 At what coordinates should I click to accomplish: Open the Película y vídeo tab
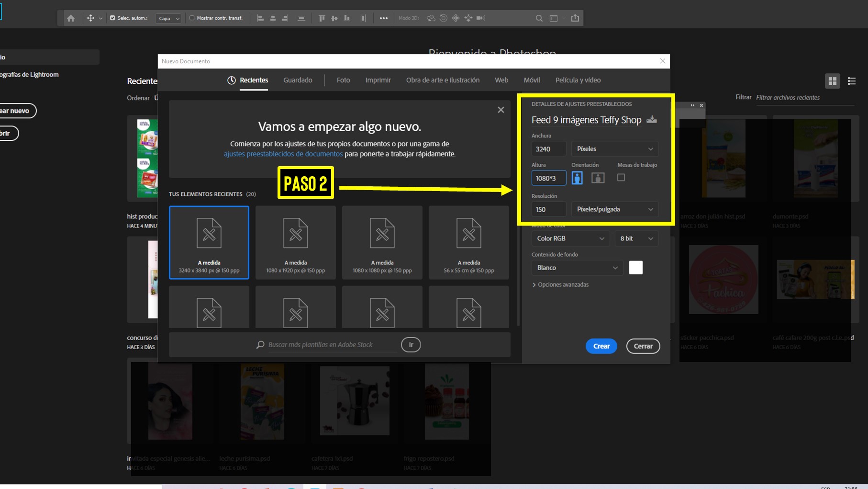[x=578, y=80]
